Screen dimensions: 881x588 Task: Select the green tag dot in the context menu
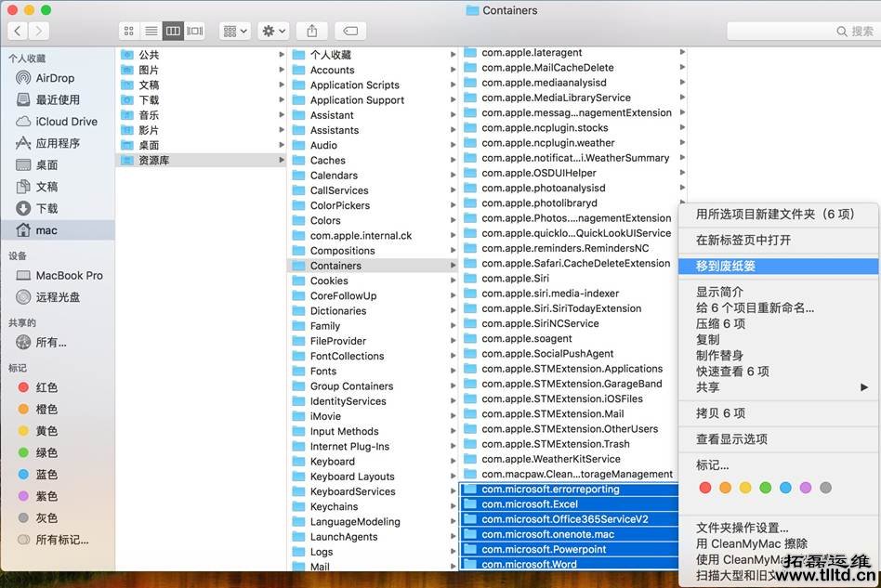(x=766, y=487)
